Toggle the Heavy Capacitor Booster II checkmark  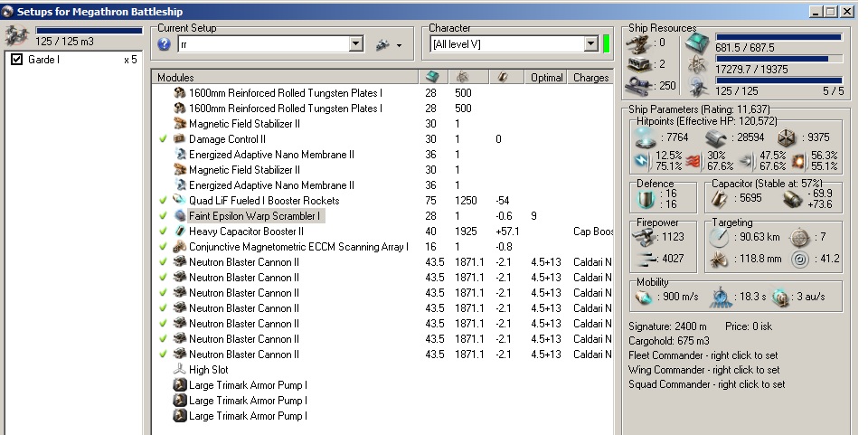(x=163, y=232)
